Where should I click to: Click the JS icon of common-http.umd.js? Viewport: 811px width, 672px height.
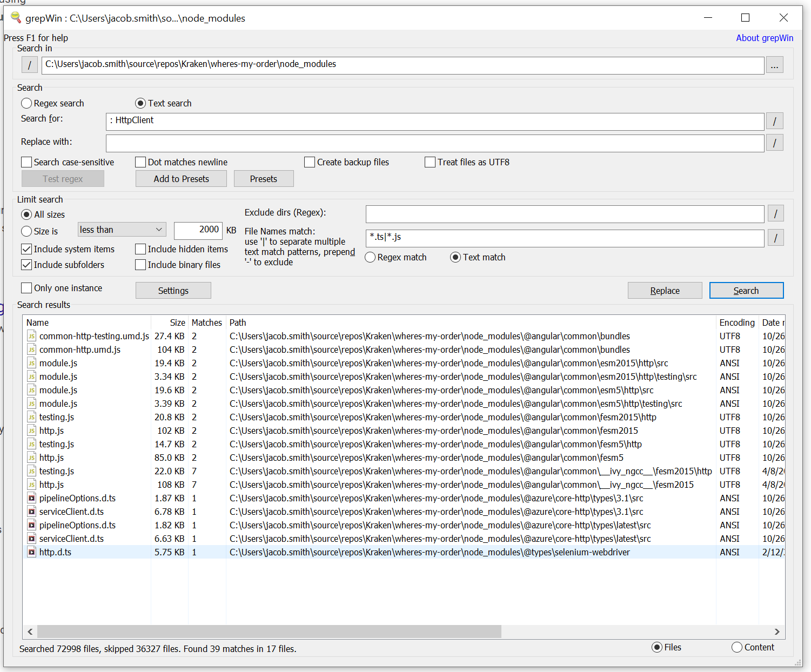(x=32, y=350)
